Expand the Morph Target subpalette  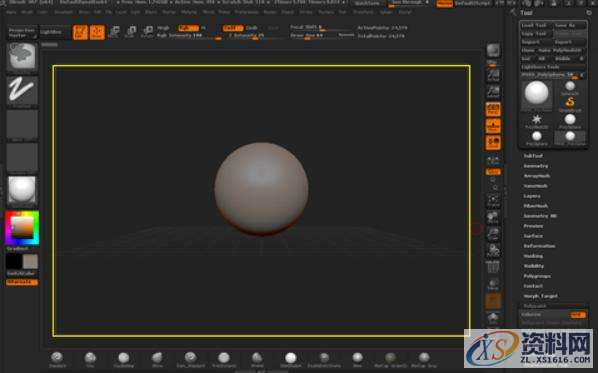[x=541, y=296]
